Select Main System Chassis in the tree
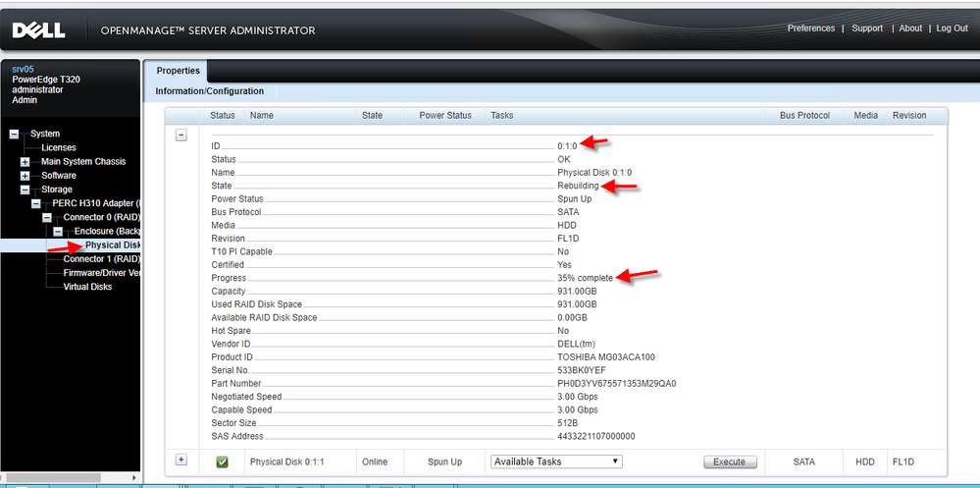980x488 pixels. 83,161
